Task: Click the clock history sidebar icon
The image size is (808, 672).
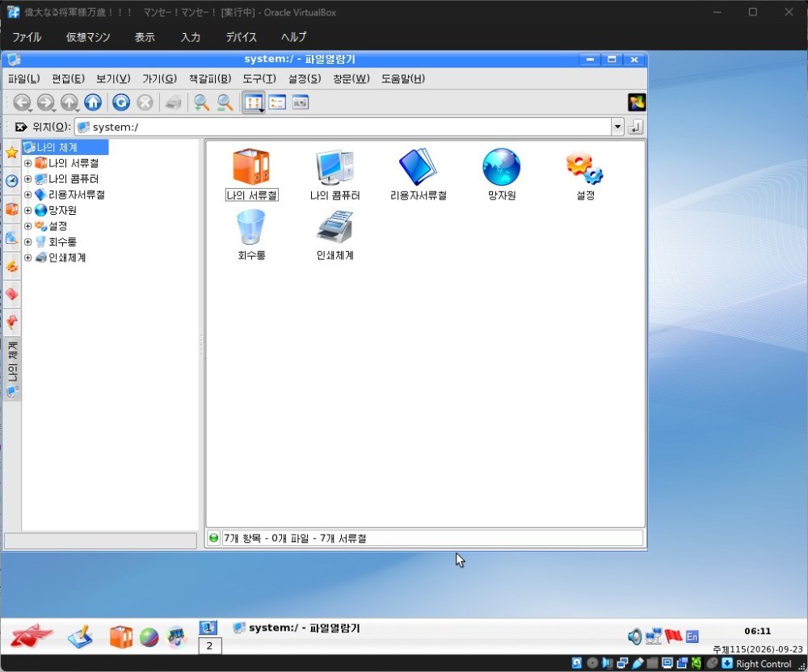Action: point(12,181)
